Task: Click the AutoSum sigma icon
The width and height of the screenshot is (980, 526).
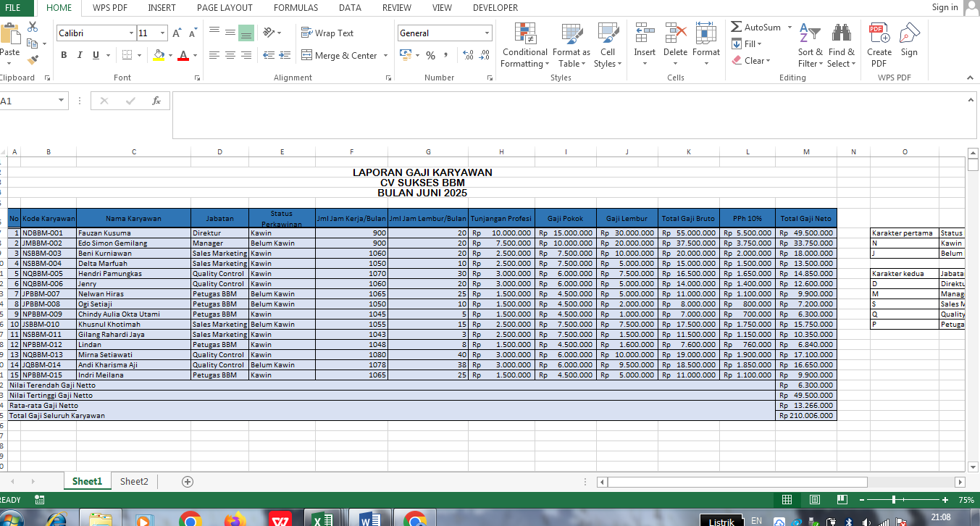Action: point(736,27)
